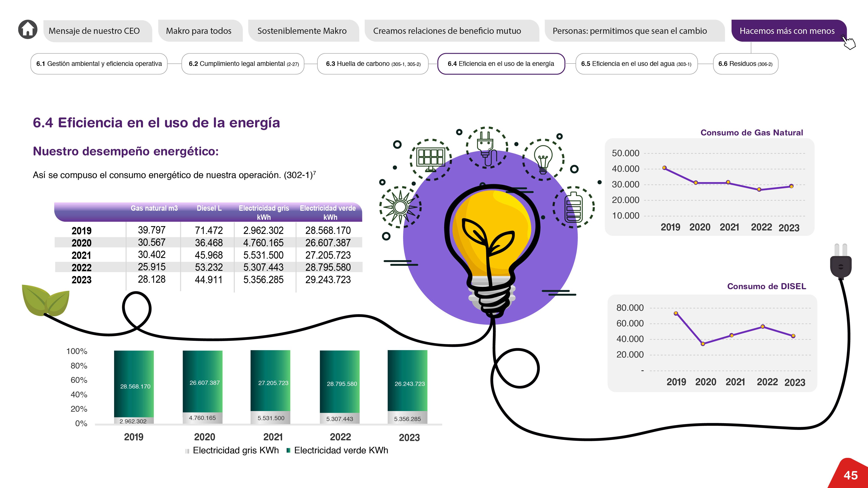Navigate to 6.6 Residuos section

click(745, 64)
